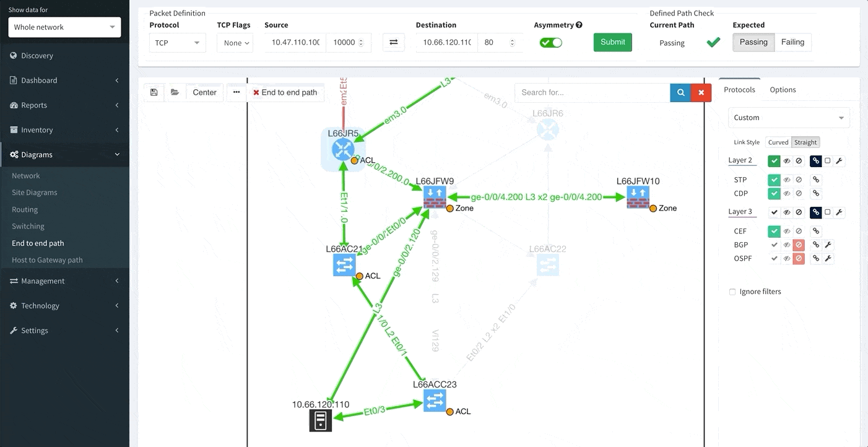Image resolution: width=868 pixels, height=447 pixels.
Task: Toggle Layer 2 visible checkmark
Action: click(774, 161)
